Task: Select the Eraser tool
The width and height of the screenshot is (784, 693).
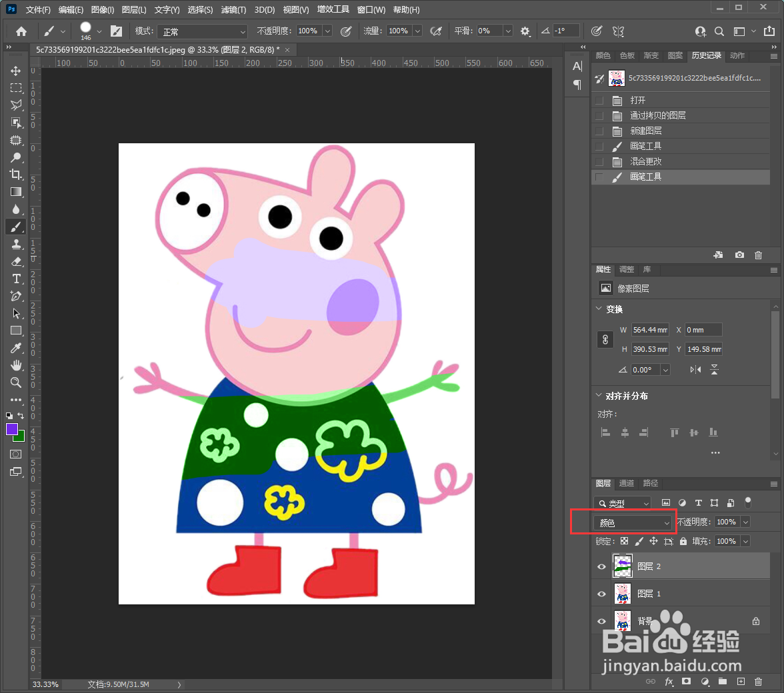Action: coord(16,261)
